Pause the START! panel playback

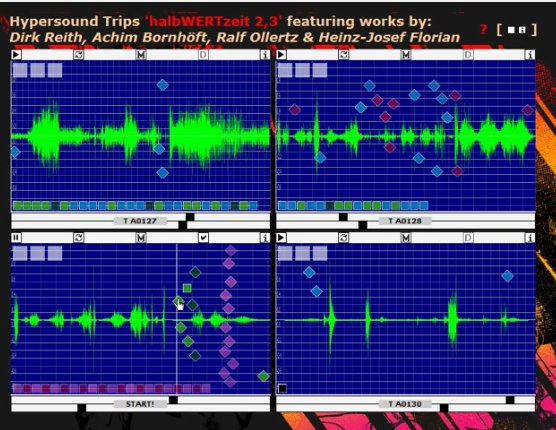coord(16,238)
